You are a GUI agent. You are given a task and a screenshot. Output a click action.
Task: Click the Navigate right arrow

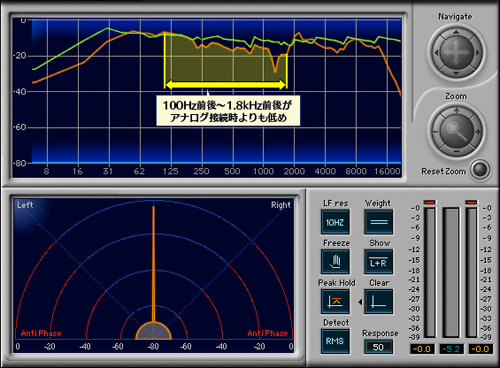477,53
